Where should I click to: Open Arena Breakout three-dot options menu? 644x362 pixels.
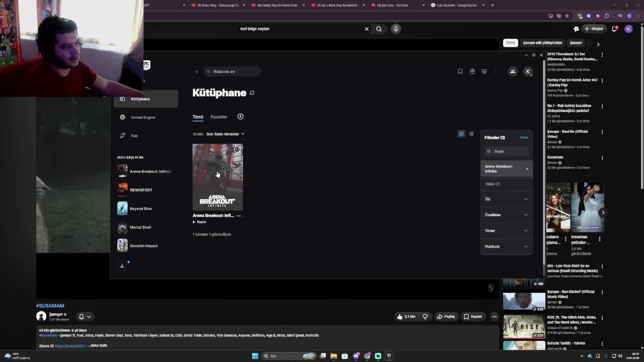(x=238, y=216)
